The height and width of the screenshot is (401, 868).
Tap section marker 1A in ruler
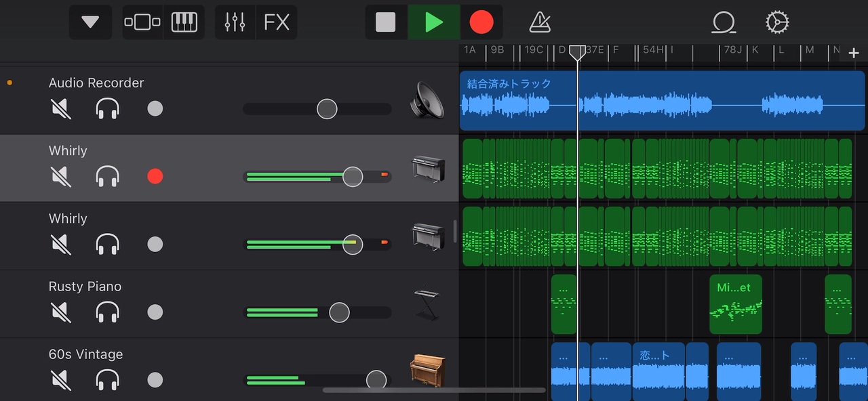pyautogui.click(x=470, y=50)
